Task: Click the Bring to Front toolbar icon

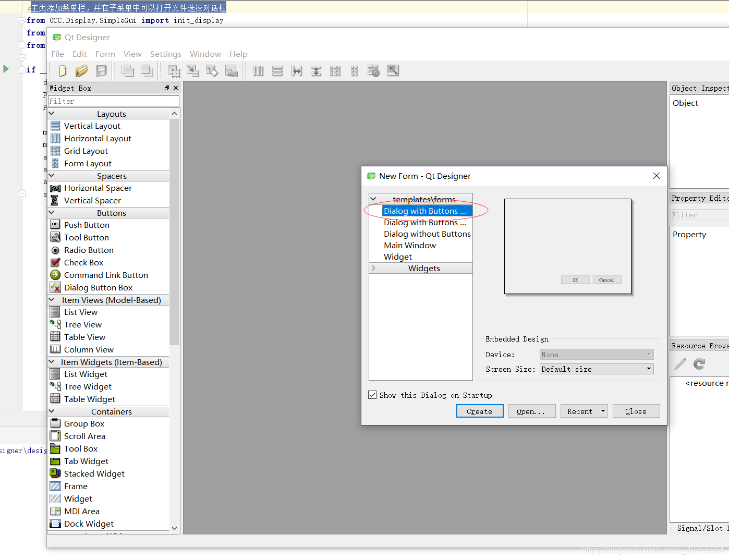Action: click(x=128, y=71)
